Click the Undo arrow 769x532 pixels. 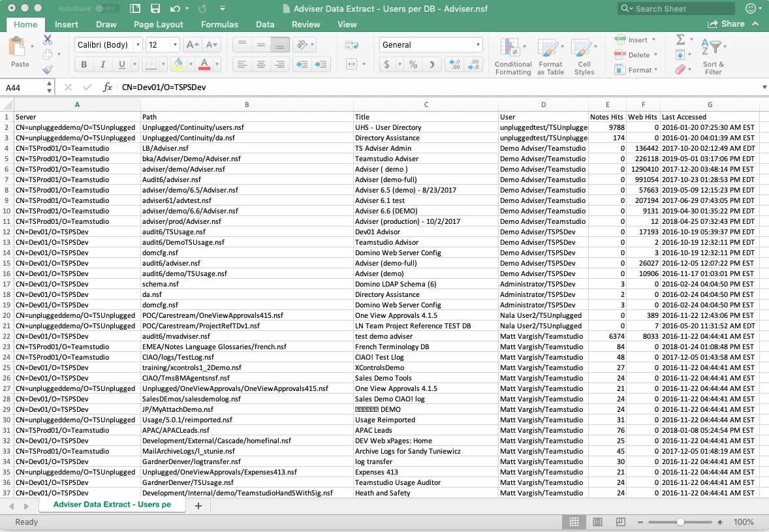pyautogui.click(x=175, y=8)
